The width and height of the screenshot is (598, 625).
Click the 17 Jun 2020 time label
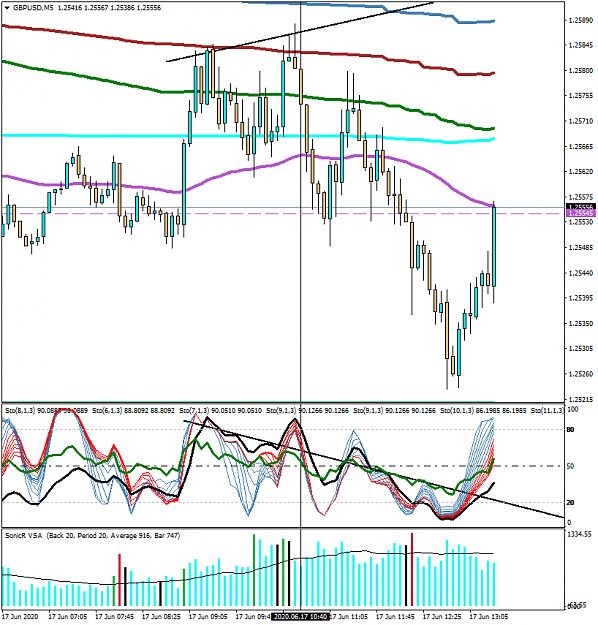20,617
